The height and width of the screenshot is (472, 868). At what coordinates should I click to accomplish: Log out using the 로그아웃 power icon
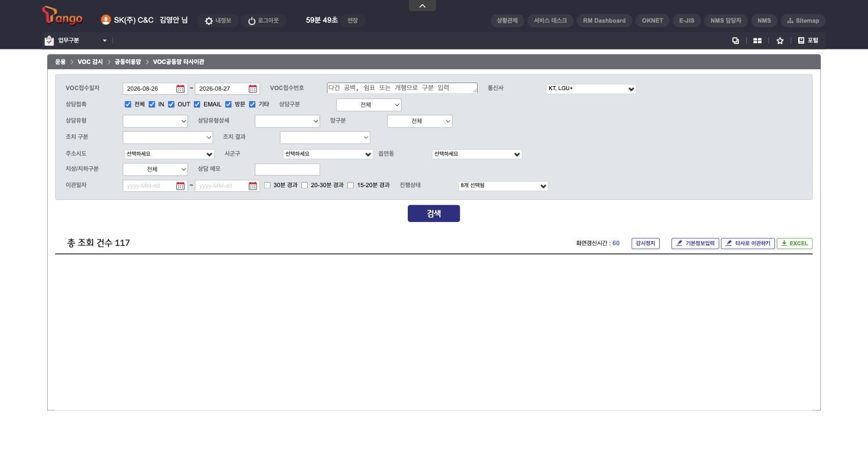pos(263,20)
